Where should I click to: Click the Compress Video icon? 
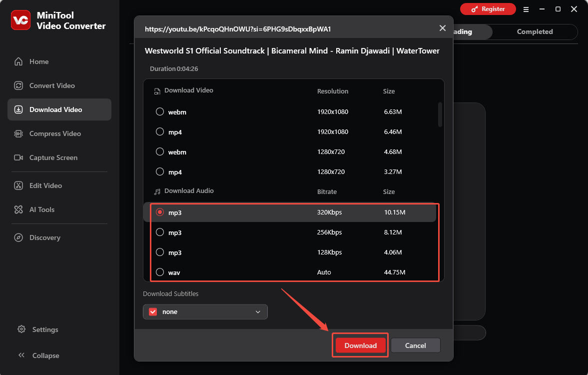click(x=18, y=133)
